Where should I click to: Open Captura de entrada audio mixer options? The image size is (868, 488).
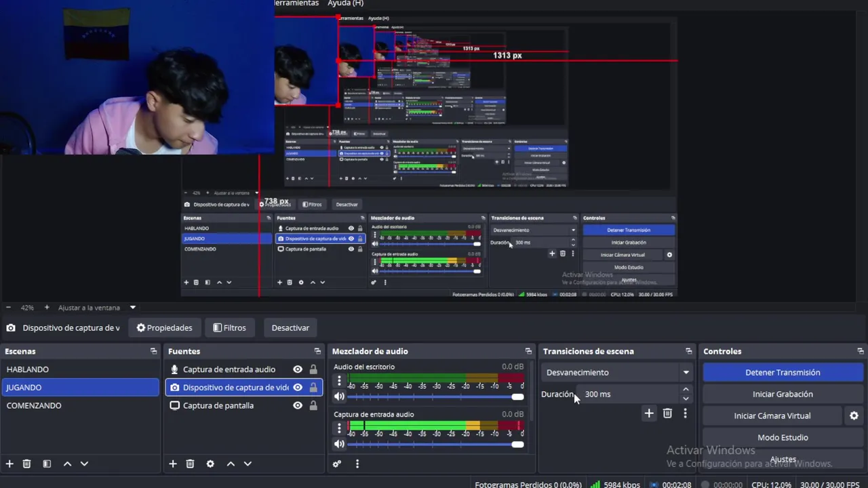[x=340, y=428]
